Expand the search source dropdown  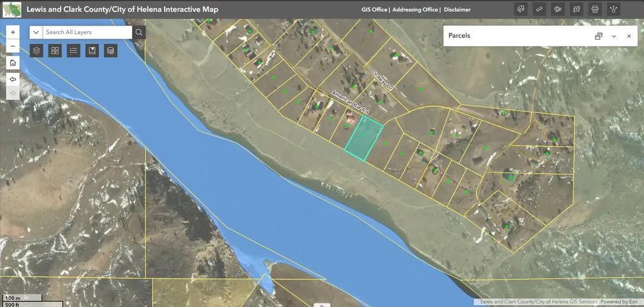[x=36, y=32]
